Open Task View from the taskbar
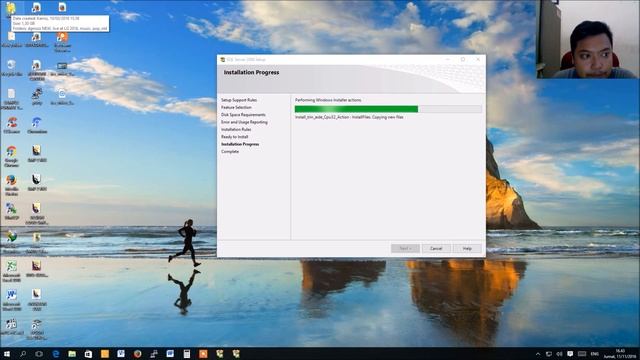The height and width of the screenshot is (360, 640). point(39,354)
